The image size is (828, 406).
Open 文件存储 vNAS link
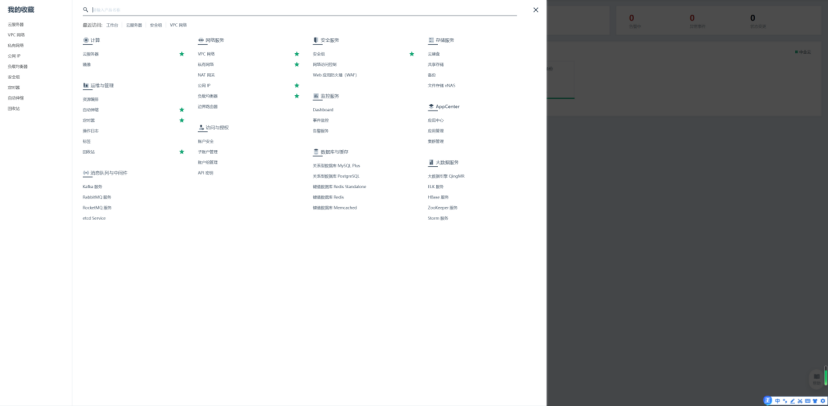tap(441, 86)
